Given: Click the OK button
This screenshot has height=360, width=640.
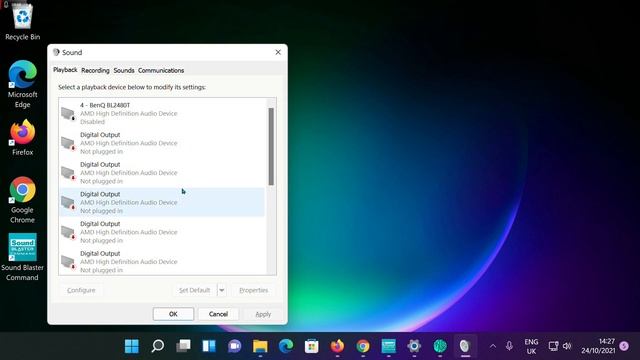Looking at the screenshot, I should [173, 314].
